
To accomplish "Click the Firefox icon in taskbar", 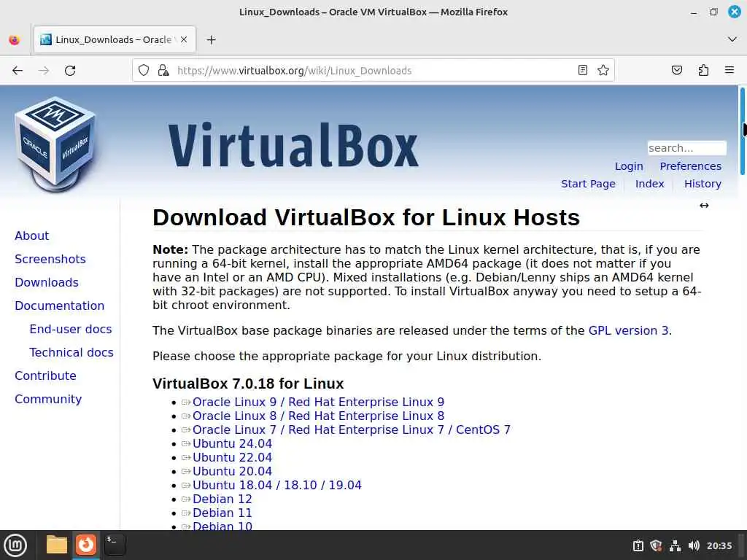I will (x=86, y=545).
